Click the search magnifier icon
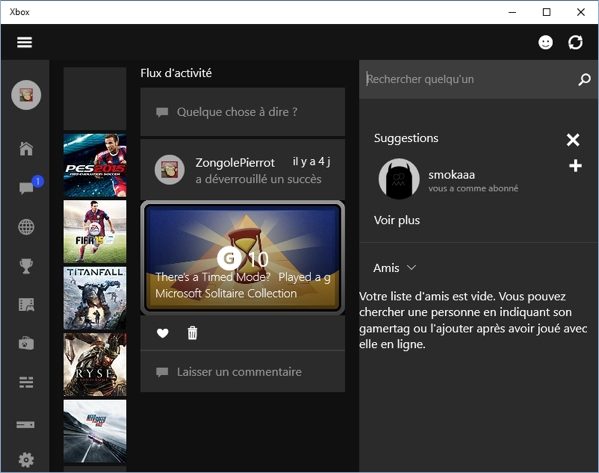The image size is (599, 473). [584, 79]
